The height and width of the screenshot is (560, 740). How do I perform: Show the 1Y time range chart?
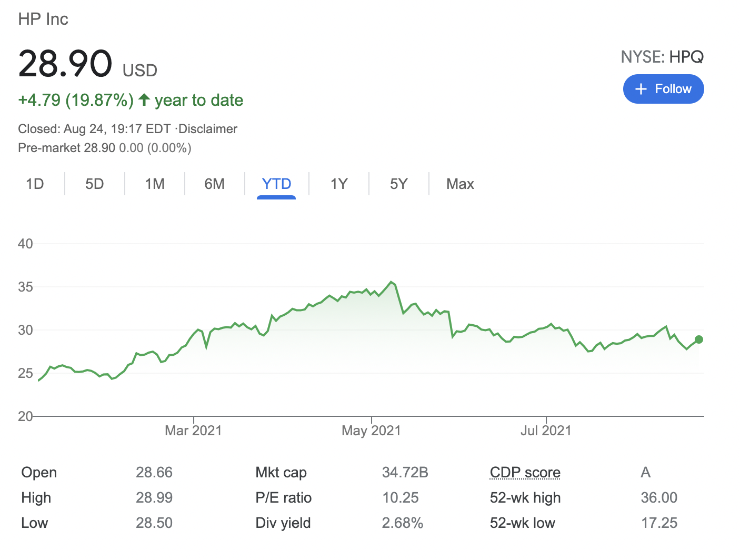point(339,184)
